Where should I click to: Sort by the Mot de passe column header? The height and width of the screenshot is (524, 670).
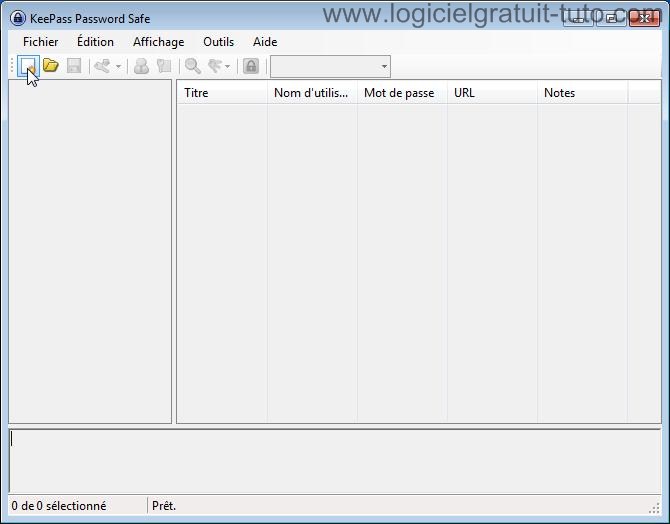(402, 93)
